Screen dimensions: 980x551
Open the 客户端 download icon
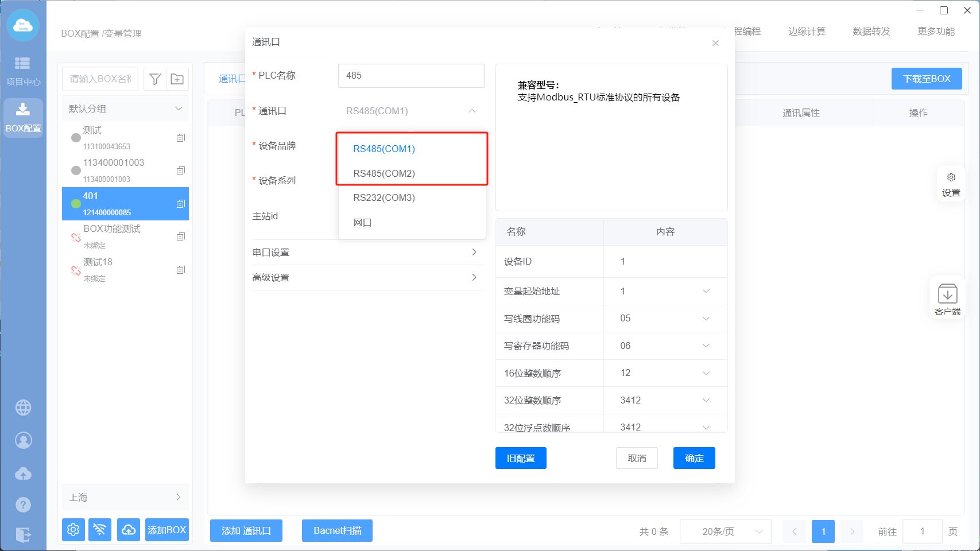947,299
